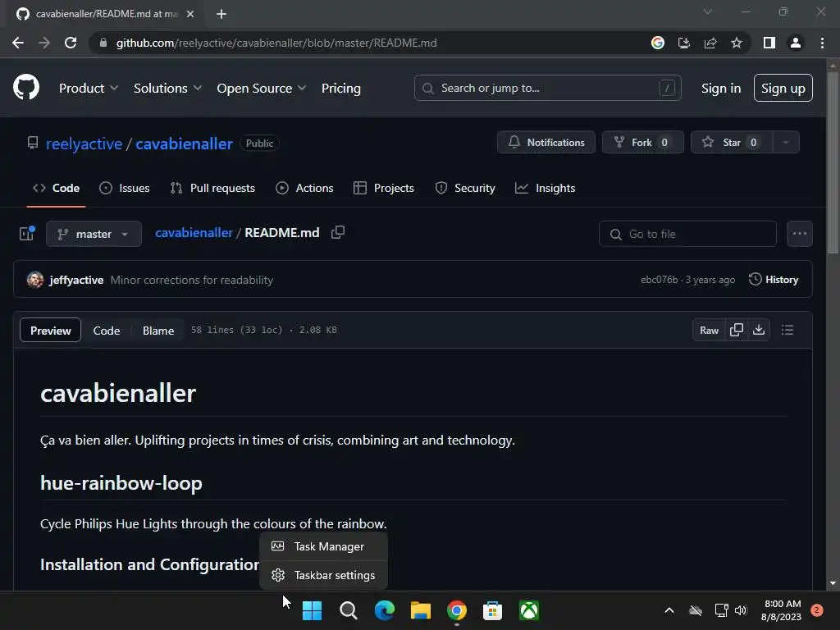Expand the Solutions menu

[167, 88]
